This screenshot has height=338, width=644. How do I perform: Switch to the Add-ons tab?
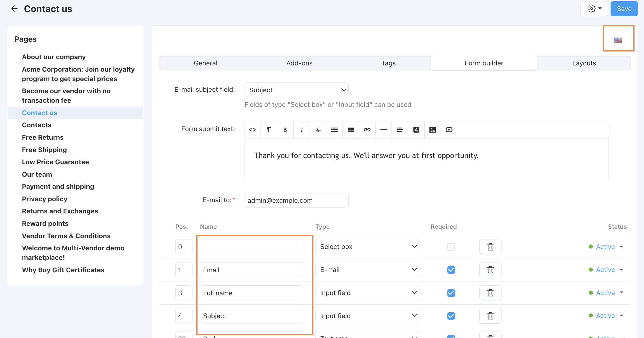(x=299, y=63)
